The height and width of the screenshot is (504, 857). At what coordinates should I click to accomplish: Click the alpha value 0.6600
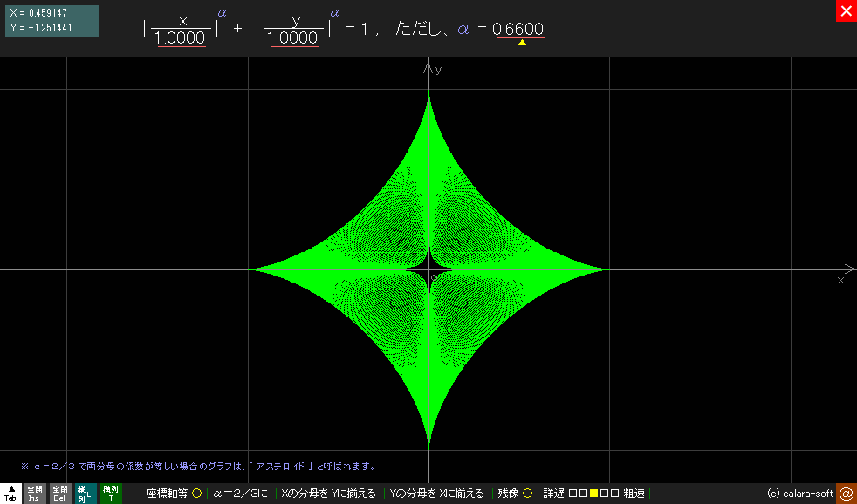click(x=518, y=30)
